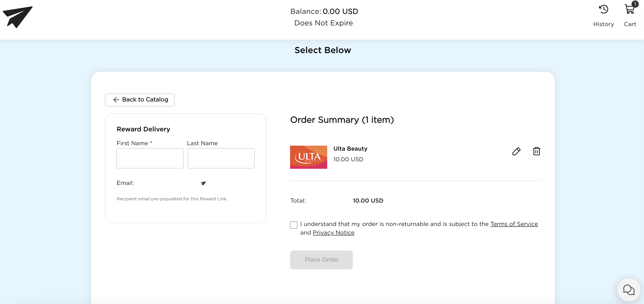Click the Cart label text
Screen dimensions: 644x304
click(x=630, y=24)
